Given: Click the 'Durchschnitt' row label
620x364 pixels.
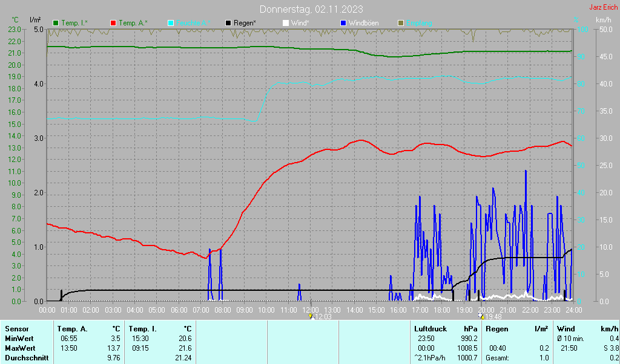Looking at the screenshot, I should point(27,358).
